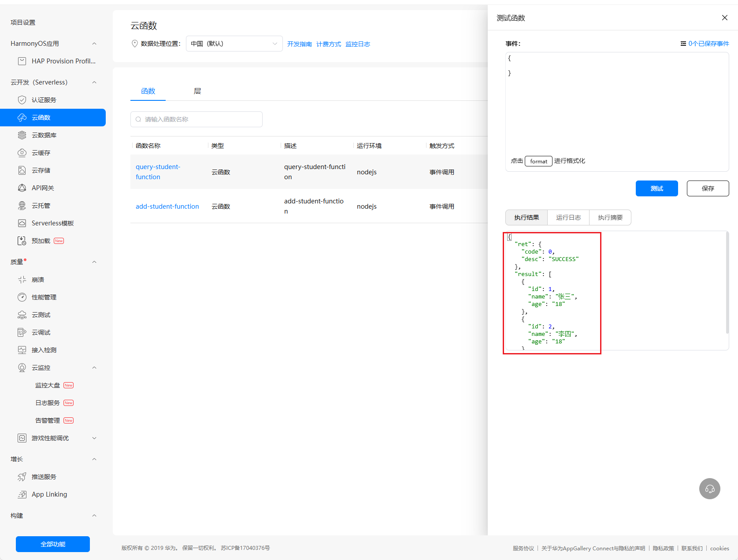Click the 崩溃 crash icon
Screen dimensions: 738x560
coord(22,280)
